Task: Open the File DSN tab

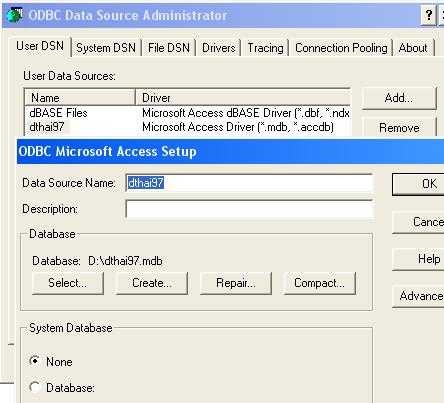Action: 169,48
